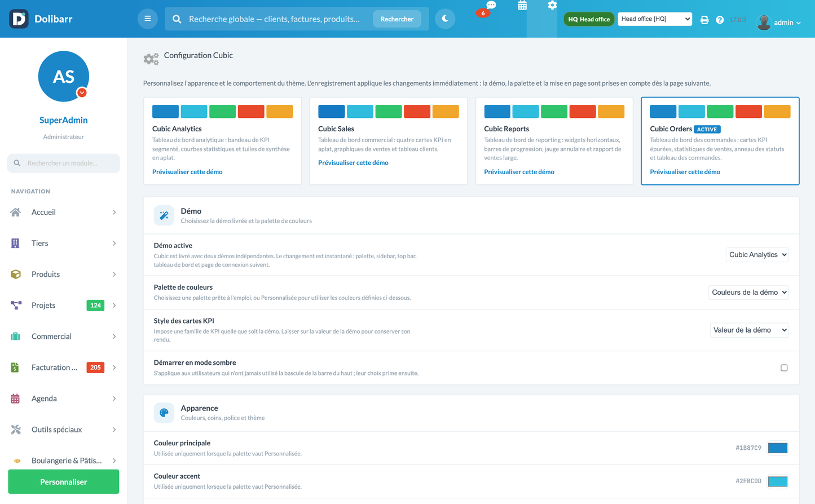Screen dimensions: 815x504
Task: Focus the global search input field
Action: point(275,19)
